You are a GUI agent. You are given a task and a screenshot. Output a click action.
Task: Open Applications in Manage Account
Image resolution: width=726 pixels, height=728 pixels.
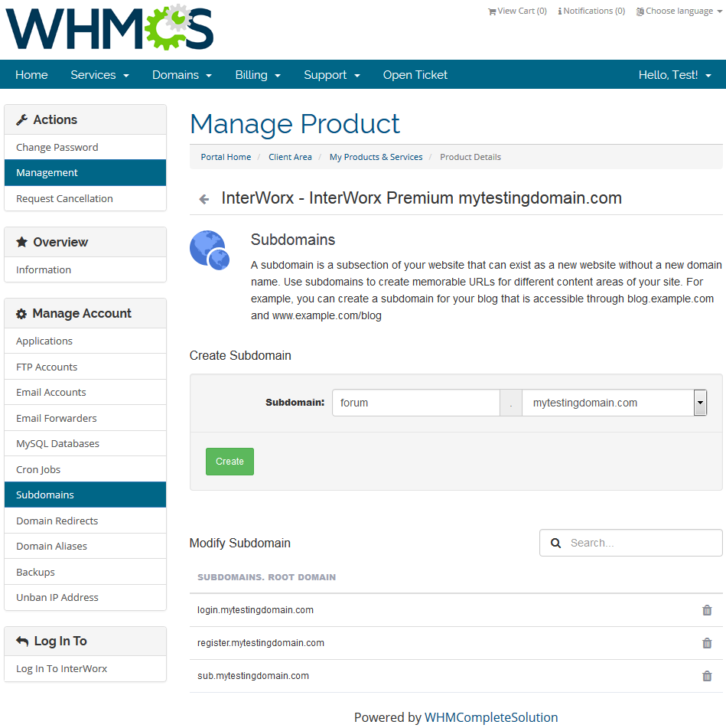pos(86,341)
